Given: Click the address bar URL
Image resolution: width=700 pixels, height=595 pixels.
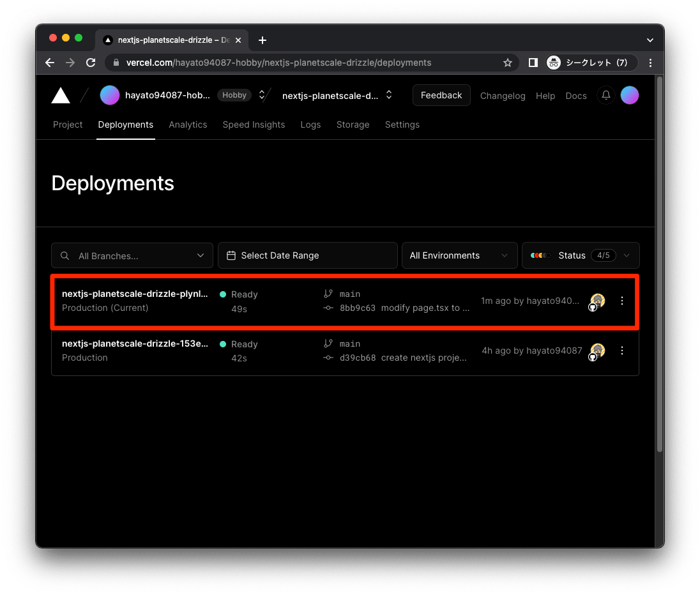Looking at the screenshot, I should coord(278,63).
